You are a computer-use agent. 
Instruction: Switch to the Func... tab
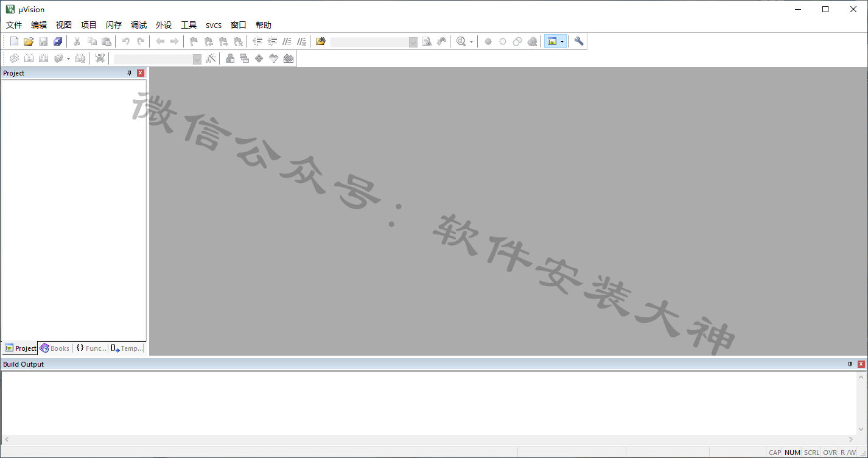click(x=91, y=348)
